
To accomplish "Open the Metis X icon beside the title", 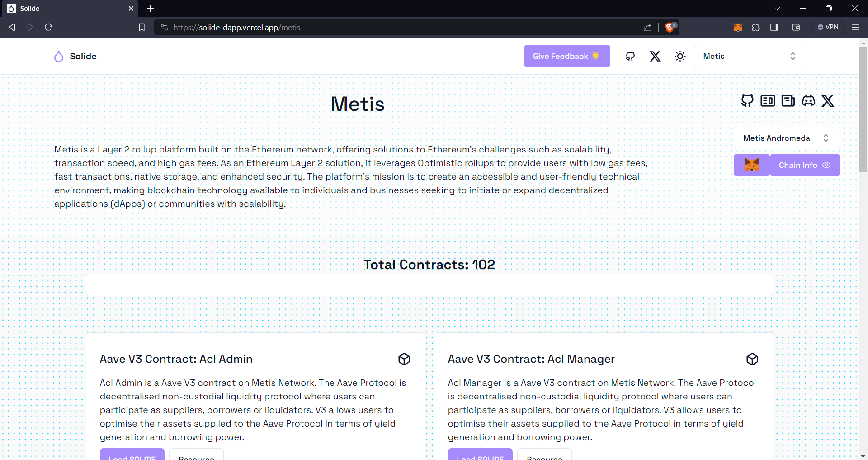I will click(828, 100).
